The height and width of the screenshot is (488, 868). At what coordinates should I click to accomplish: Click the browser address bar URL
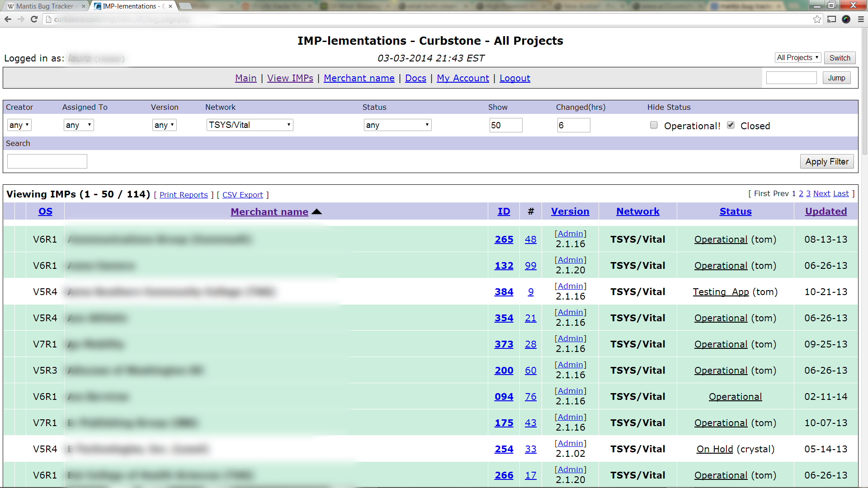click(x=122, y=19)
